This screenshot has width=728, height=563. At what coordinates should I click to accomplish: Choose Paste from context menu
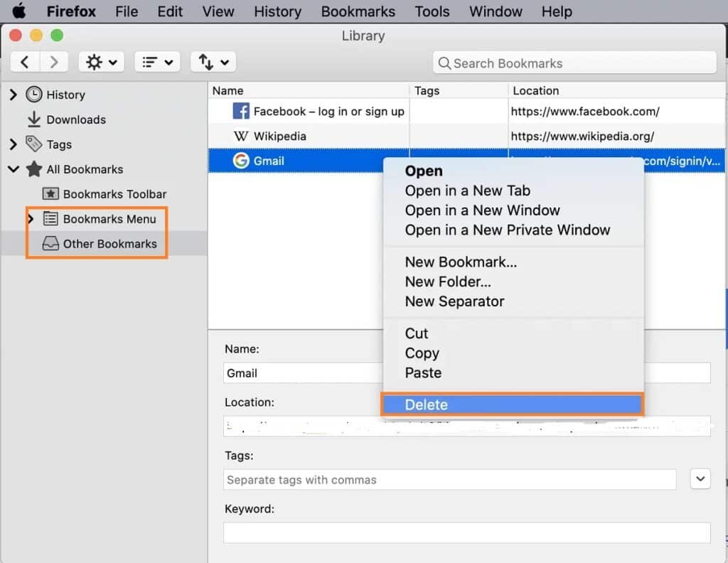click(x=513, y=372)
